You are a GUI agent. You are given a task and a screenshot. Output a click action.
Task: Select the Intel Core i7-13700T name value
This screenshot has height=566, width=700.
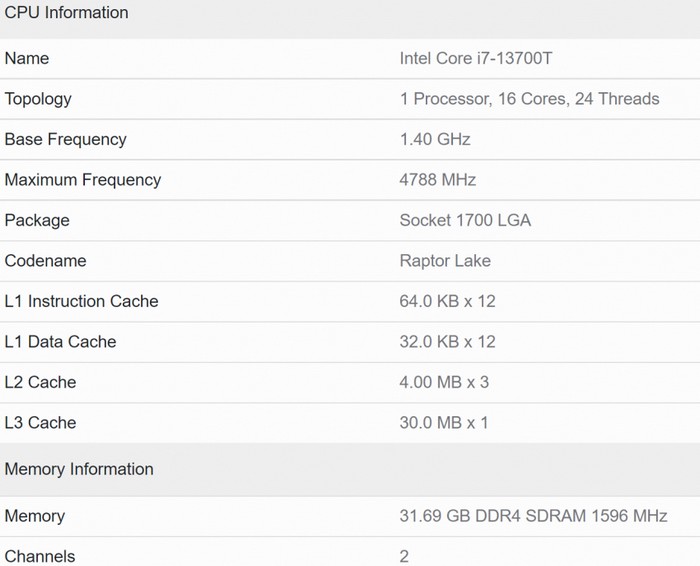(476, 58)
